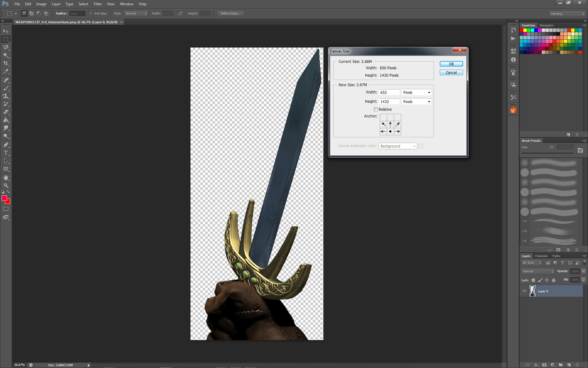Cancel the Canvas Size dialog
This screenshot has width=588, height=368.
point(451,72)
